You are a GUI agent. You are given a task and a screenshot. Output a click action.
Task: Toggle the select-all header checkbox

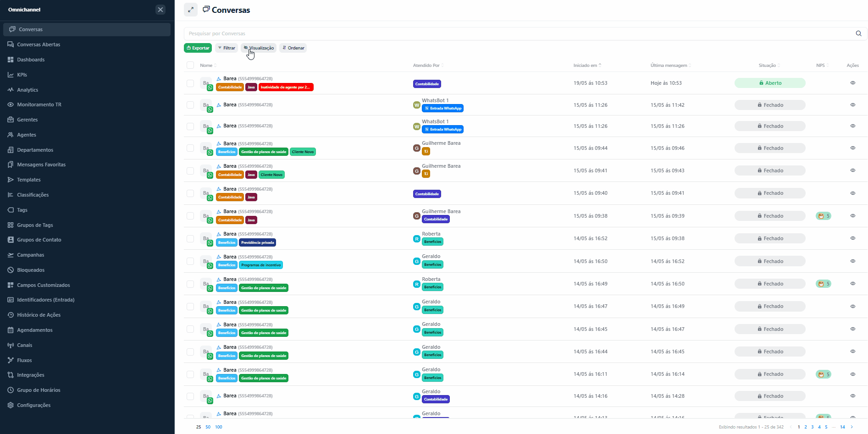190,65
